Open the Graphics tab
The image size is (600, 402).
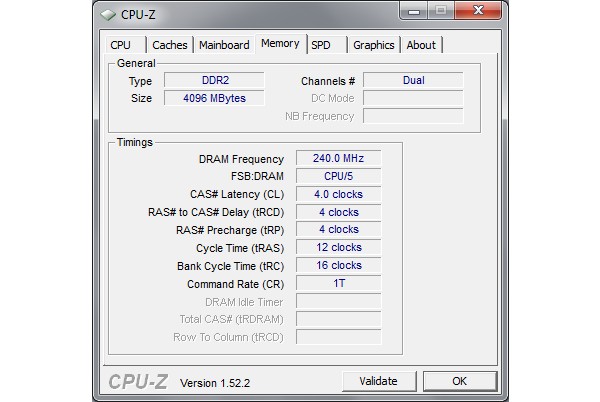(x=373, y=45)
